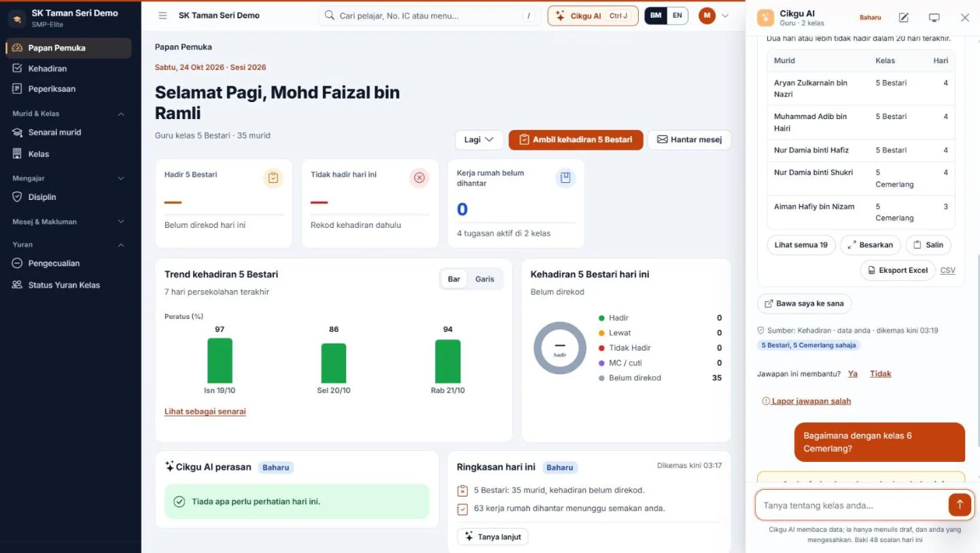The image size is (980, 553).
Task: Click Eksport Excel button
Action: click(897, 270)
